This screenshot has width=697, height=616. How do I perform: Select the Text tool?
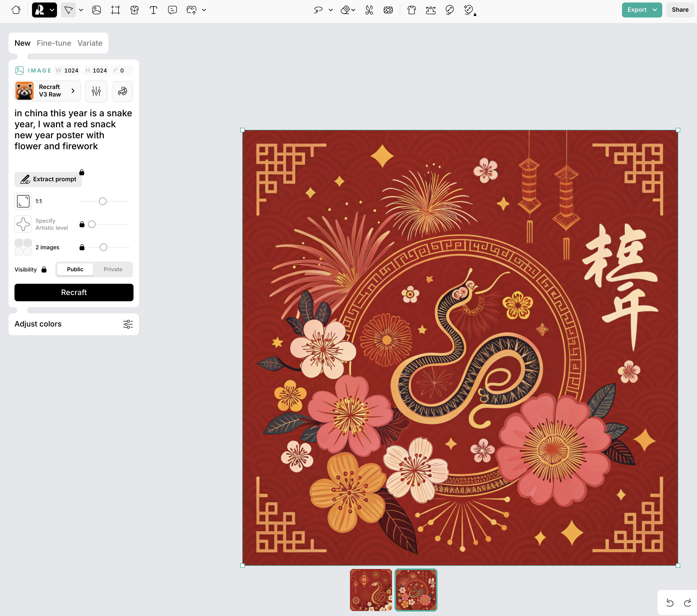pos(153,10)
